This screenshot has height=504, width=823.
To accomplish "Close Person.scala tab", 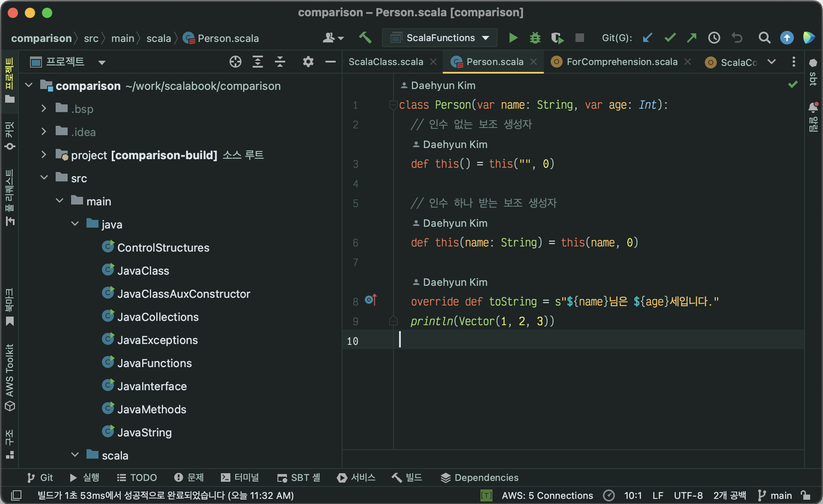I will coord(534,62).
